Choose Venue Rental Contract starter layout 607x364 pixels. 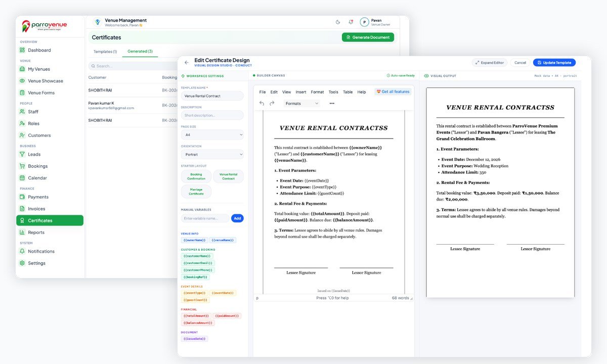pyautogui.click(x=228, y=176)
